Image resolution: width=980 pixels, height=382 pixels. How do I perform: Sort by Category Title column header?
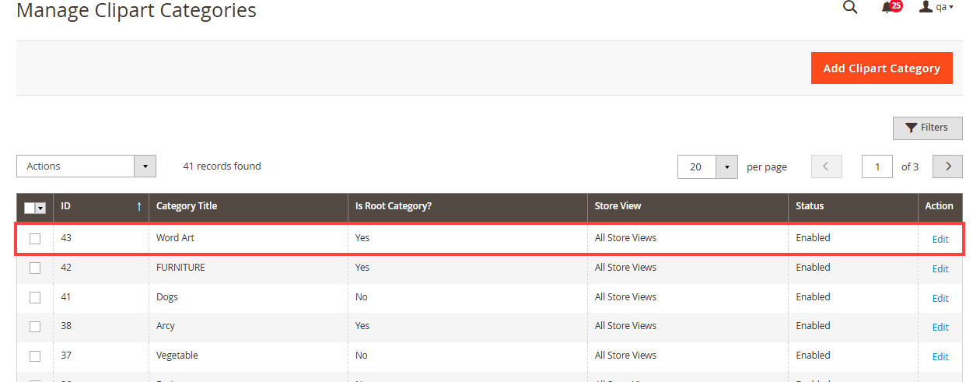point(187,206)
